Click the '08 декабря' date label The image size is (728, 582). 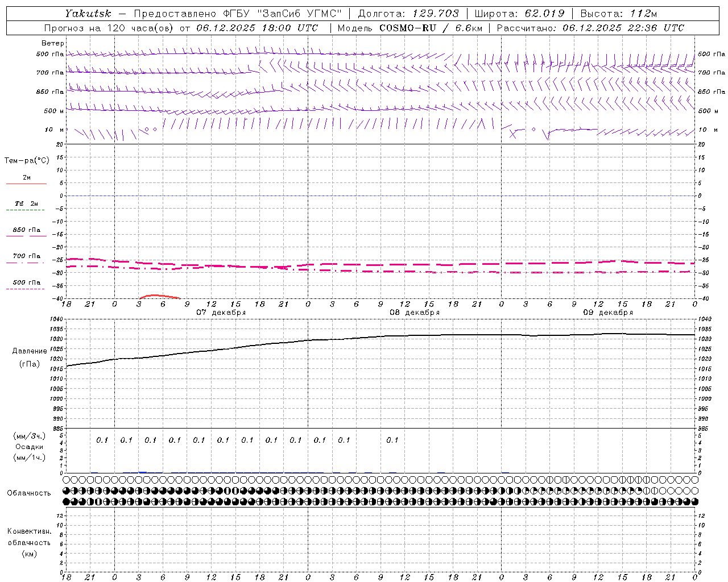(414, 313)
